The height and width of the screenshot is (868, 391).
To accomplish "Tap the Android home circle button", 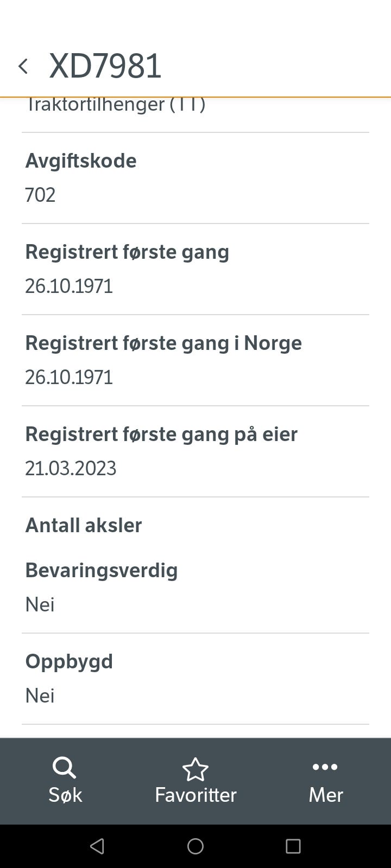I will (195, 846).
